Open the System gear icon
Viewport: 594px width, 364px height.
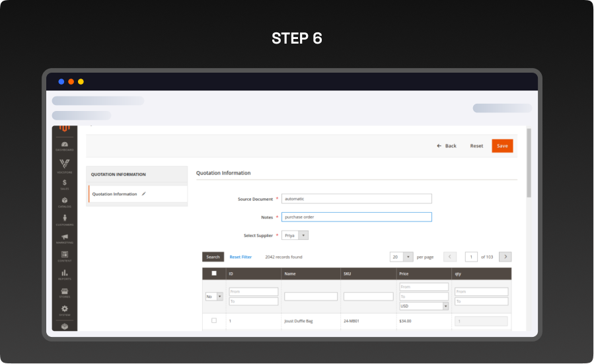[x=65, y=310]
